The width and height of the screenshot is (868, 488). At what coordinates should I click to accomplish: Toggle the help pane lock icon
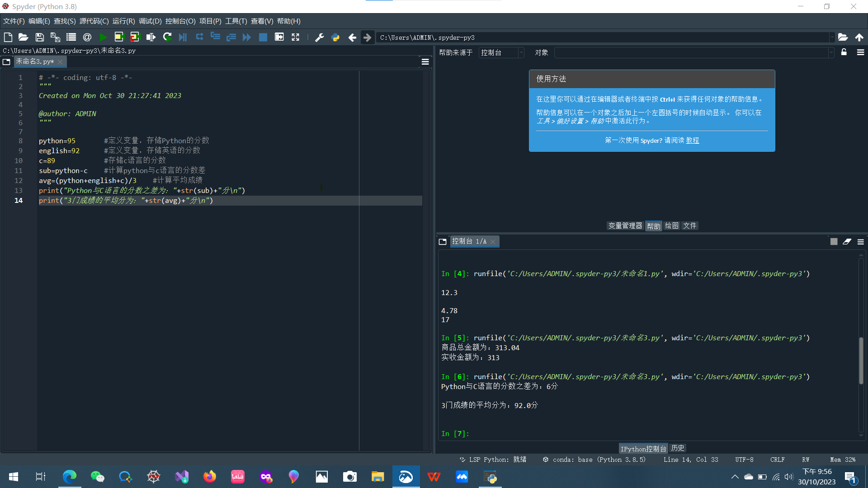[844, 52]
